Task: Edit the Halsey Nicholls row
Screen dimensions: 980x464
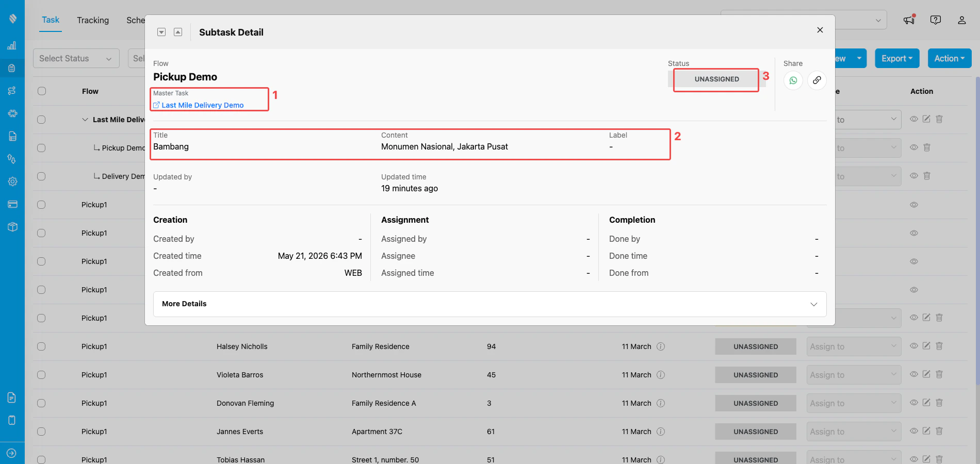Action: click(x=926, y=346)
